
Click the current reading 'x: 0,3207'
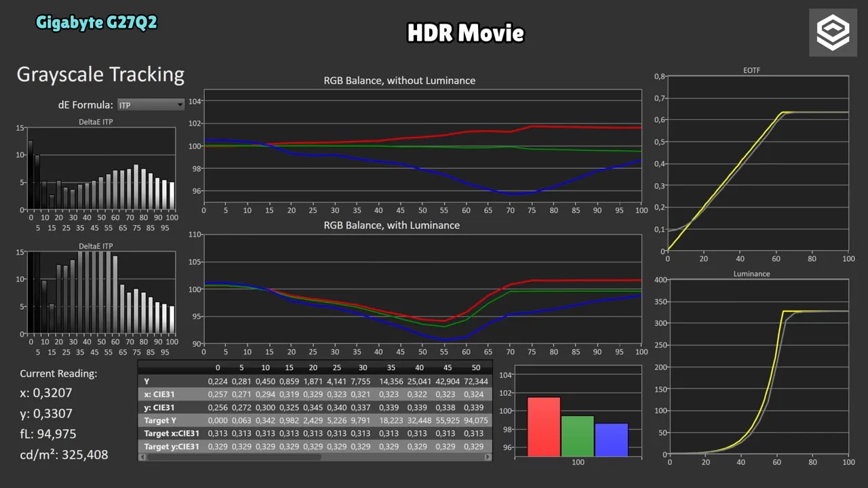46,393
